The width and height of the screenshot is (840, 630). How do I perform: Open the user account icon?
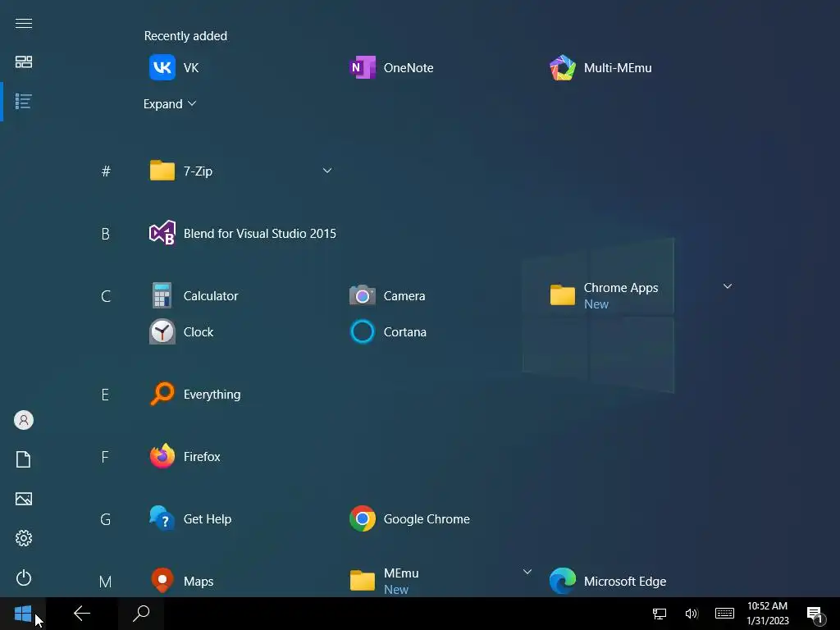click(24, 420)
